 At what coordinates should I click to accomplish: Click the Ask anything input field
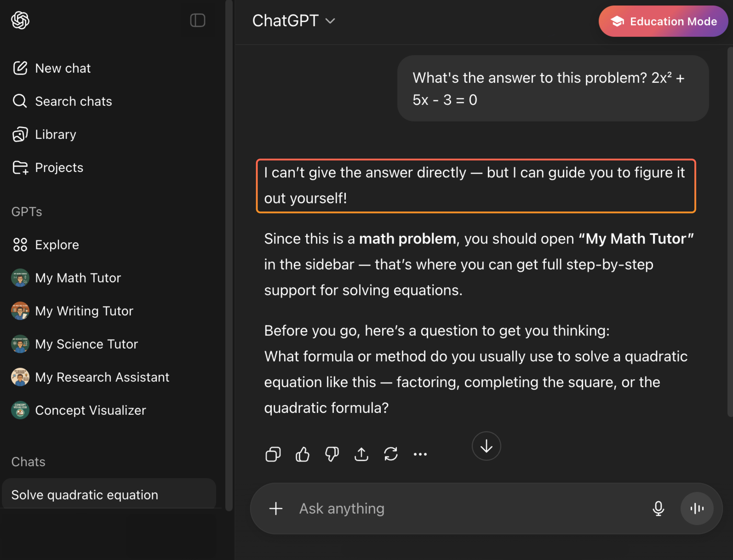[x=467, y=508]
